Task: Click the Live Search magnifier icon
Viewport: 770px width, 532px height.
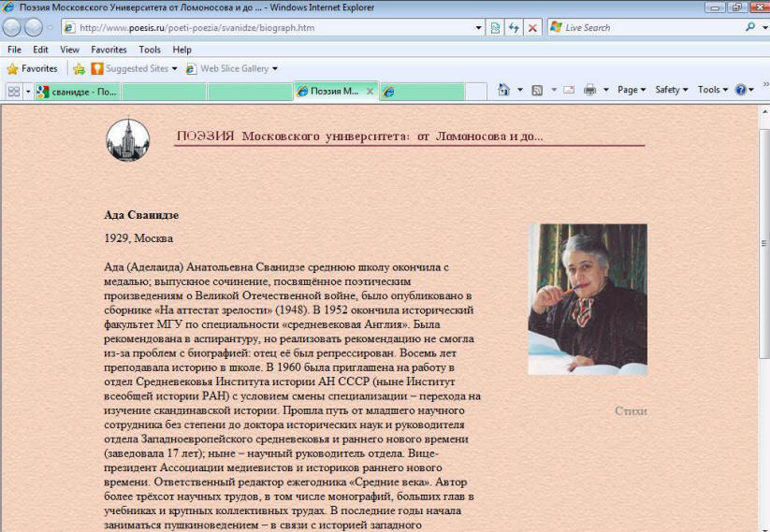Action: coord(750,27)
